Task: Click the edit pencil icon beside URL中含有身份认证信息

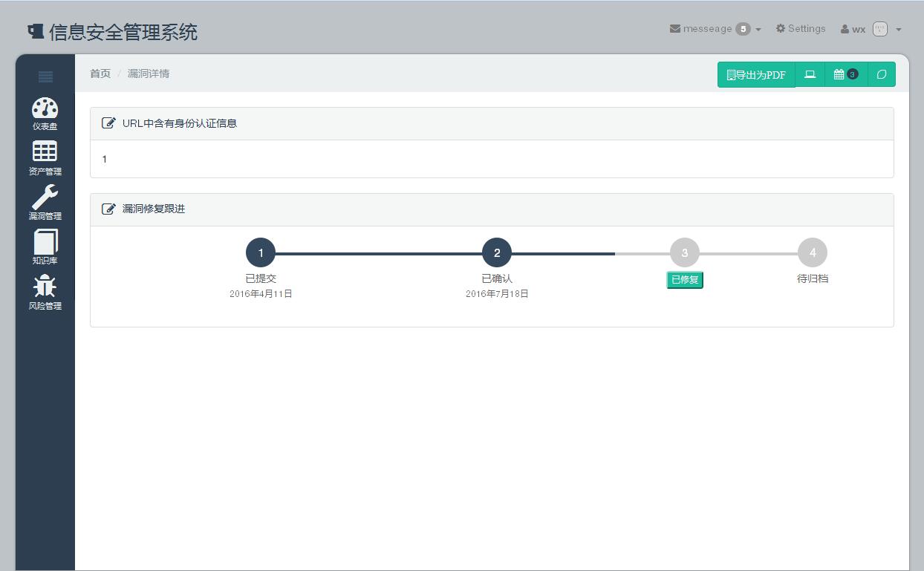Action: point(108,123)
